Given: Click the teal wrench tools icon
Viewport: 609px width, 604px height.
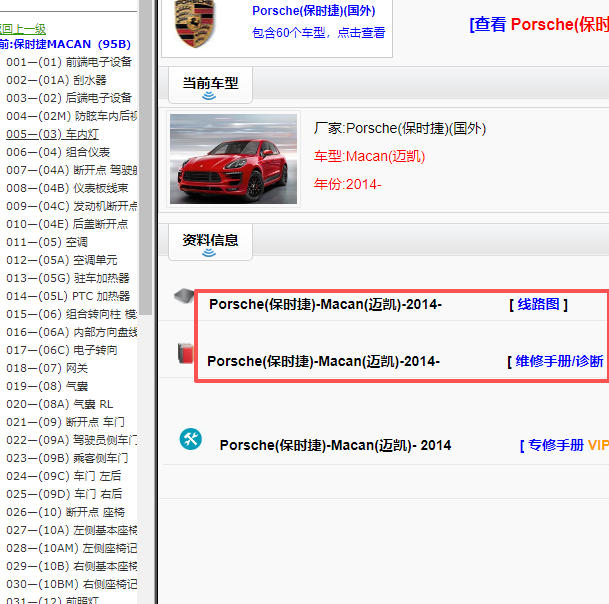Looking at the screenshot, I should coord(191,439).
